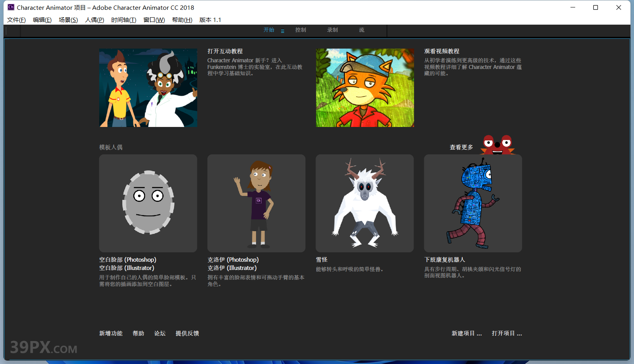Select the yeti 雪怪 puppet thumbnail
Screen dimensions: 634x364
coord(365,203)
